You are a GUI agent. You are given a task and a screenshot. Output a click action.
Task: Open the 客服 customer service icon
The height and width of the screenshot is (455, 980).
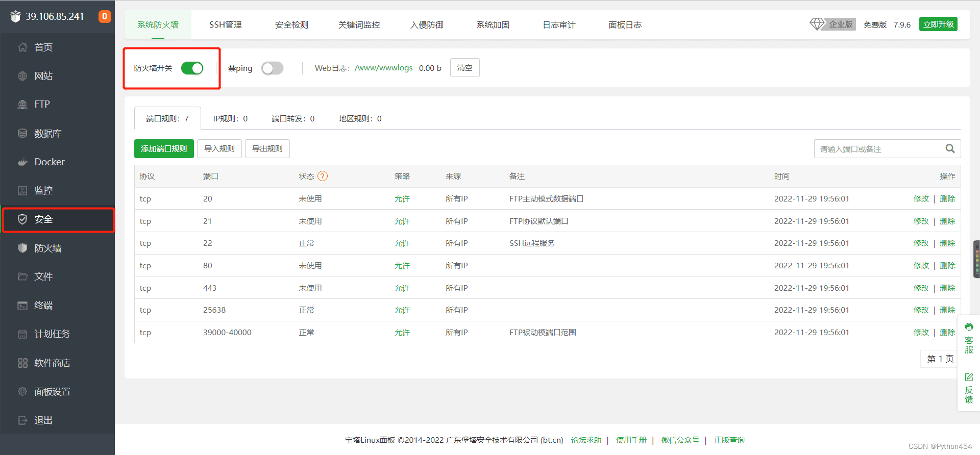(969, 327)
